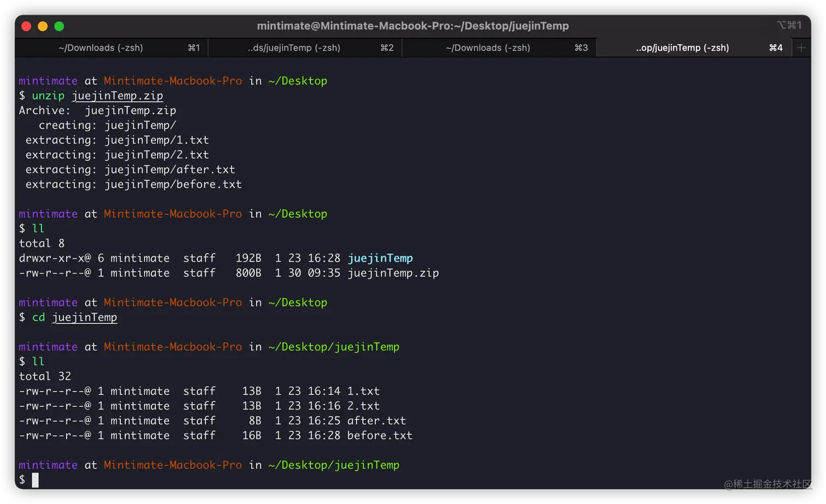
Task: Click the cyan juejinTemp directory name
Action: [380, 258]
